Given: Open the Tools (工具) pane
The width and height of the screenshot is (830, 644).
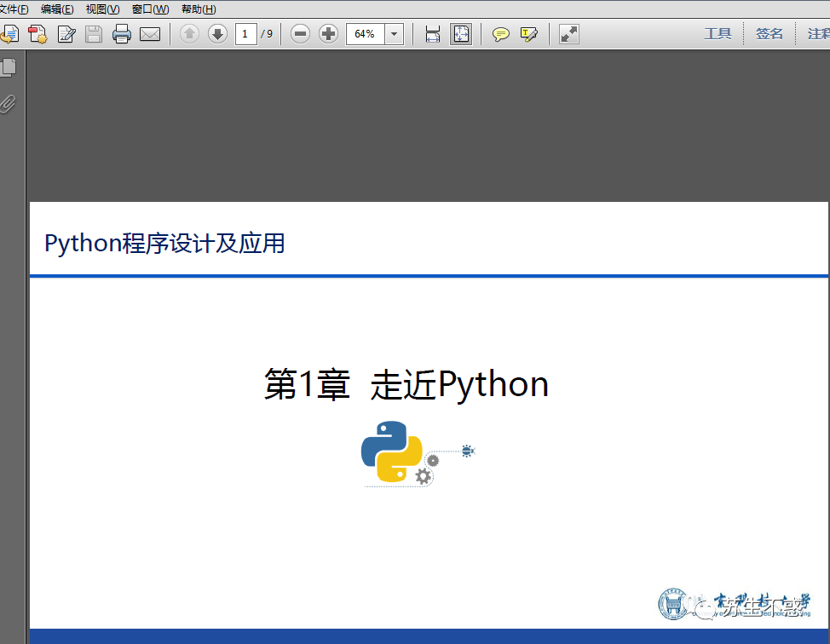Looking at the screenshot, I should [718, 34].
